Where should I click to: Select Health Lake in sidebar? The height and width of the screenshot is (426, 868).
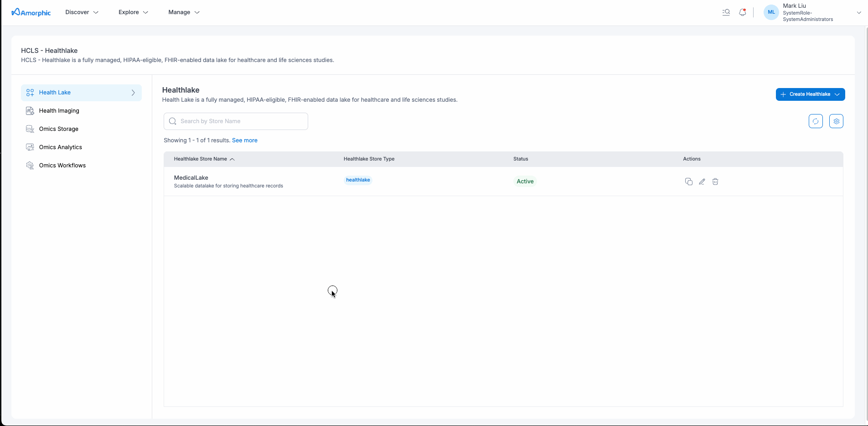[81, 93]
